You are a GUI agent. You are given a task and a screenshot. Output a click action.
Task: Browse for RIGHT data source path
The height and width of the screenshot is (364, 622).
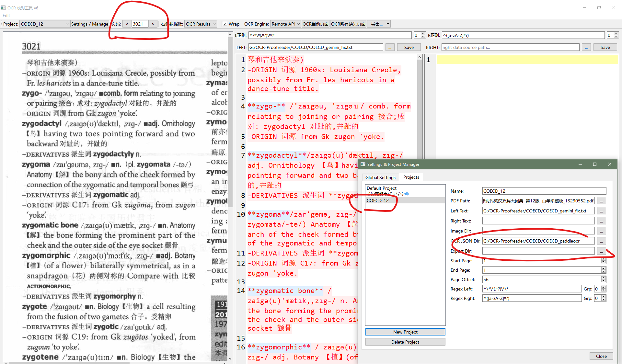pos(586,48)
